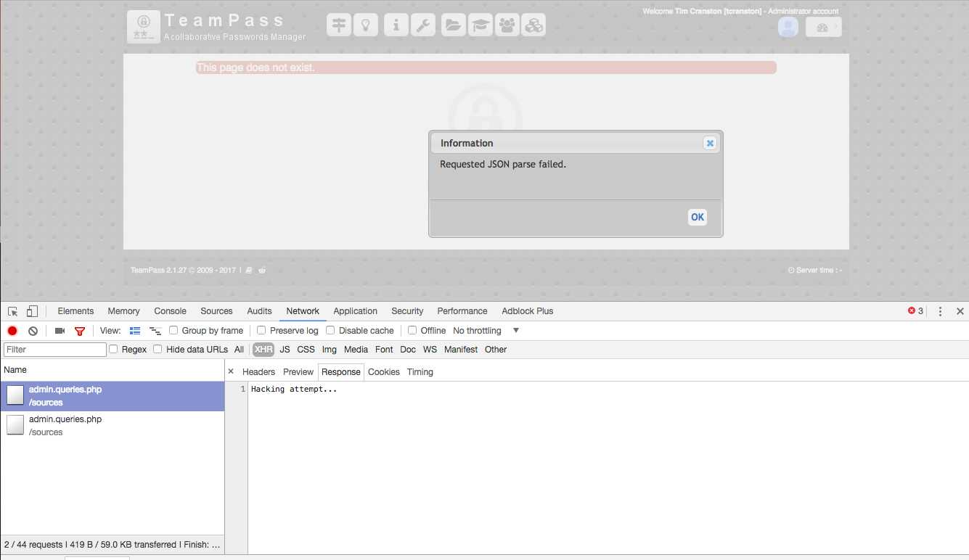Clear the network log
969x560 pixels.
click(x=33, y=331)
